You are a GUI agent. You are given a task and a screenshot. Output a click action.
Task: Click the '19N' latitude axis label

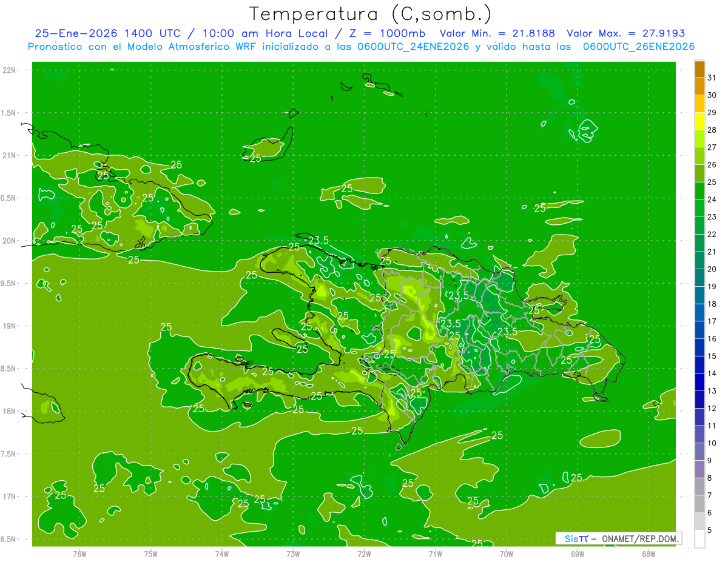tap(9, 326)
